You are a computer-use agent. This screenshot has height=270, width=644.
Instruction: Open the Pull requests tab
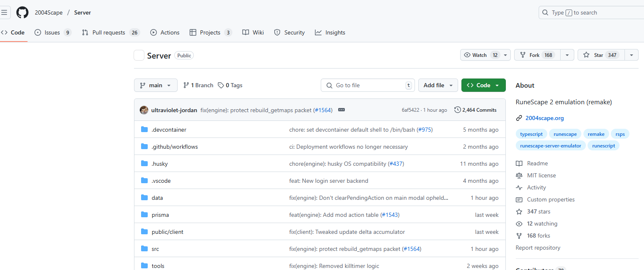coord(111,32)
